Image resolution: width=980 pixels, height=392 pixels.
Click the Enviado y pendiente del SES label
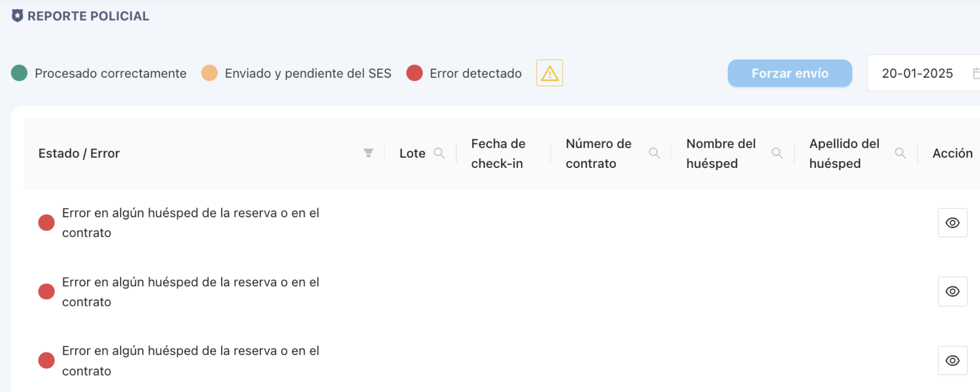point(308,73)
